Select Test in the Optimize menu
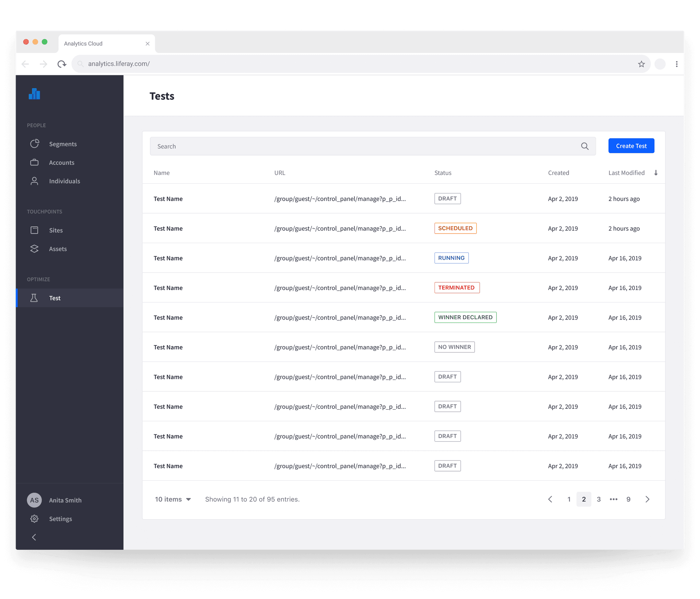This screenshot has height=599, width=700. click(x=55, y=298)
